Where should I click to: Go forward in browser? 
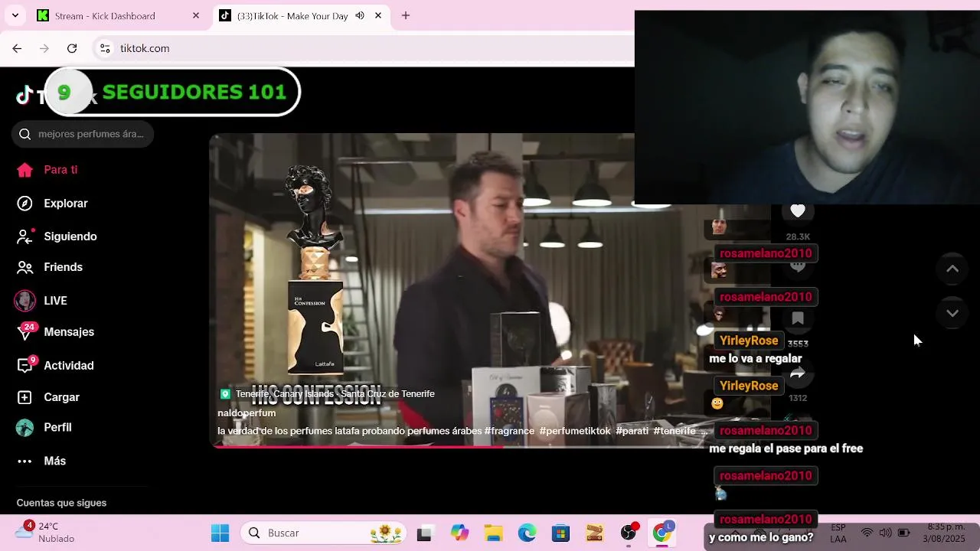(44, 48)
